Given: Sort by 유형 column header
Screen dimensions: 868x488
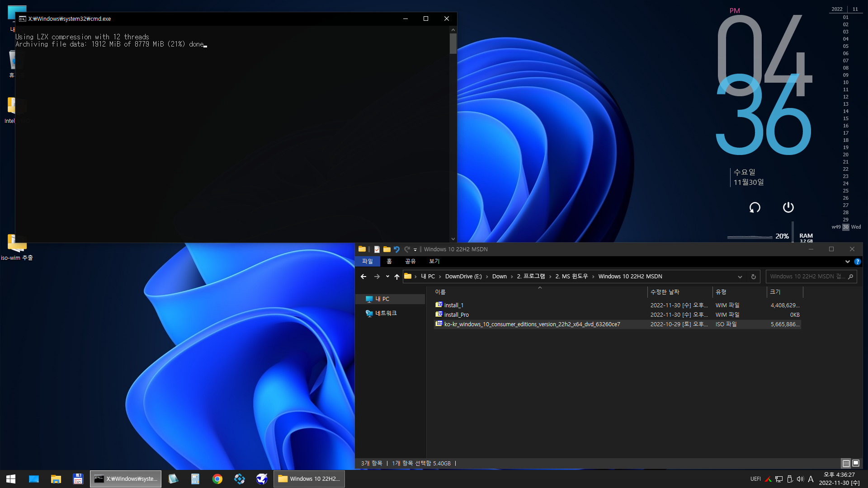Looking at the screenshot, I should (x=740, y=292).
